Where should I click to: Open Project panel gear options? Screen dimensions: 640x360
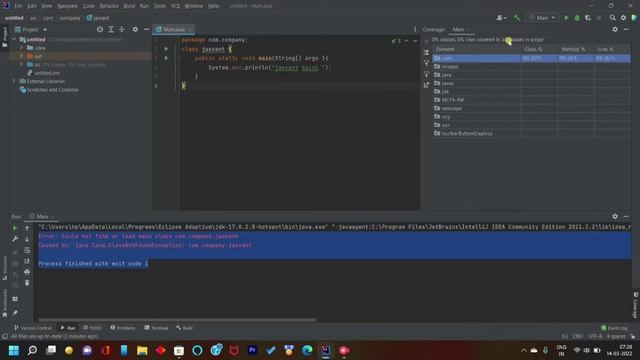(x=135, y=29)
